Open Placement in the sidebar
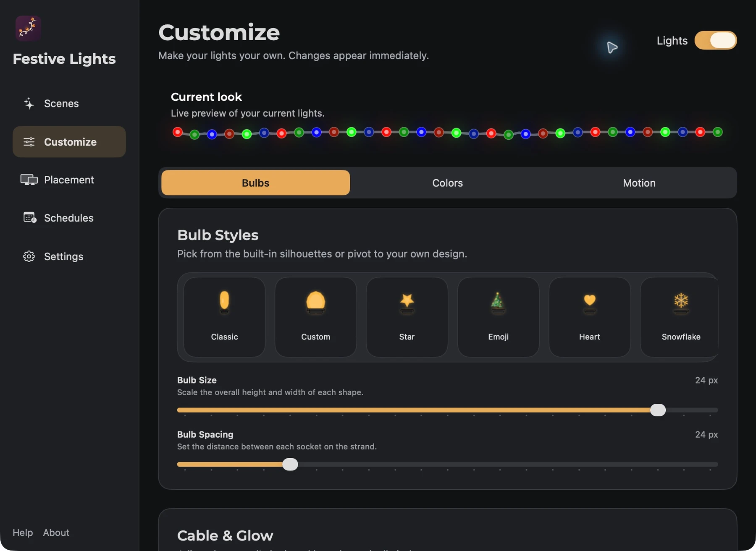This screenshot has width=756, height=551. pos(69,180)
